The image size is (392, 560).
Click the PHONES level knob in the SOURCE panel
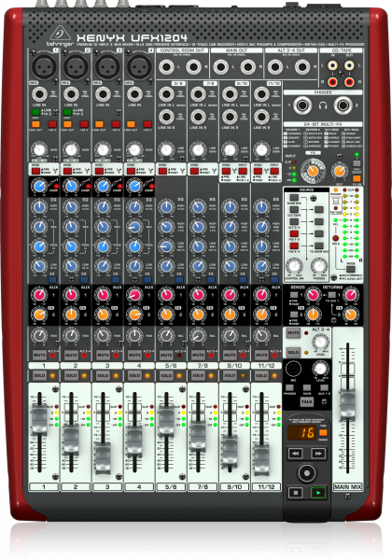click(x=319, y=266)
